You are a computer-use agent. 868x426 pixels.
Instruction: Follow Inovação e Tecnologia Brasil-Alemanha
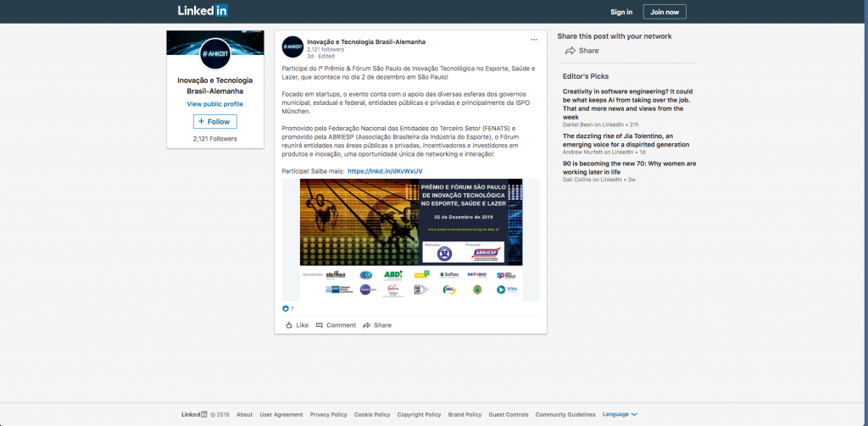pos(214,122)
